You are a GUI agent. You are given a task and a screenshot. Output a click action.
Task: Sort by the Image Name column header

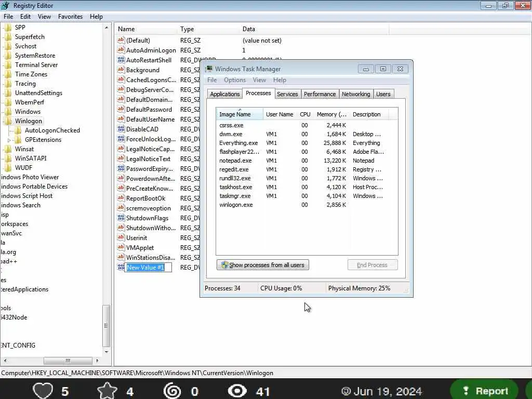click(240, 114)
